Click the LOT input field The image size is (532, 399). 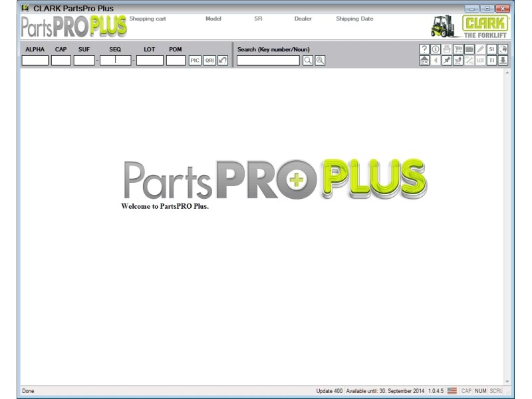[150, 61]
